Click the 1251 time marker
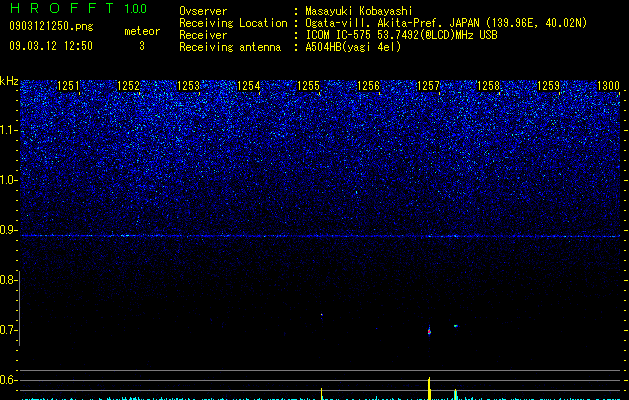629x400 pixels. pyautogui.click(x=69, y=86)
